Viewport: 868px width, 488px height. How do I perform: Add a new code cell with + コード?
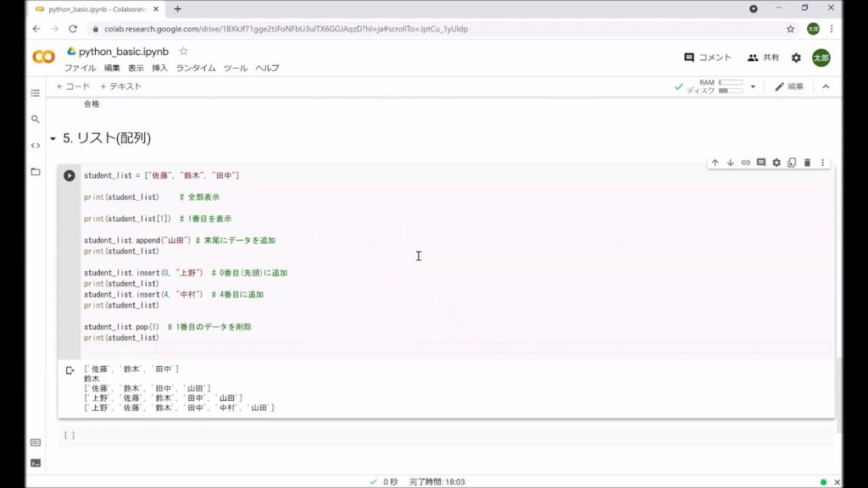73,86
